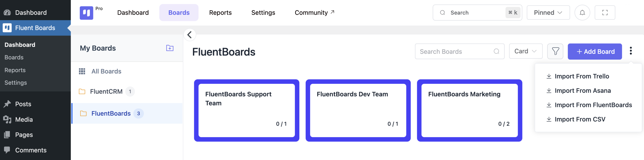Click the WordPress Dashboard gauge icon
The image size is (644, 160).
7,12
